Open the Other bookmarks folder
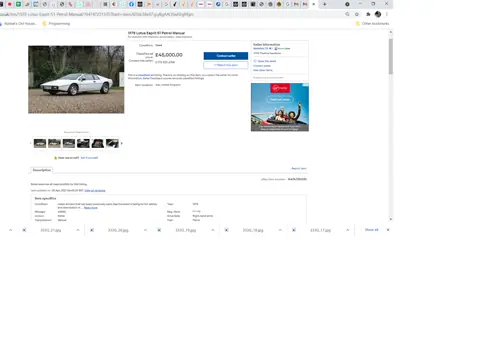This screenshot has width=480, height=360. click(372, 24)
